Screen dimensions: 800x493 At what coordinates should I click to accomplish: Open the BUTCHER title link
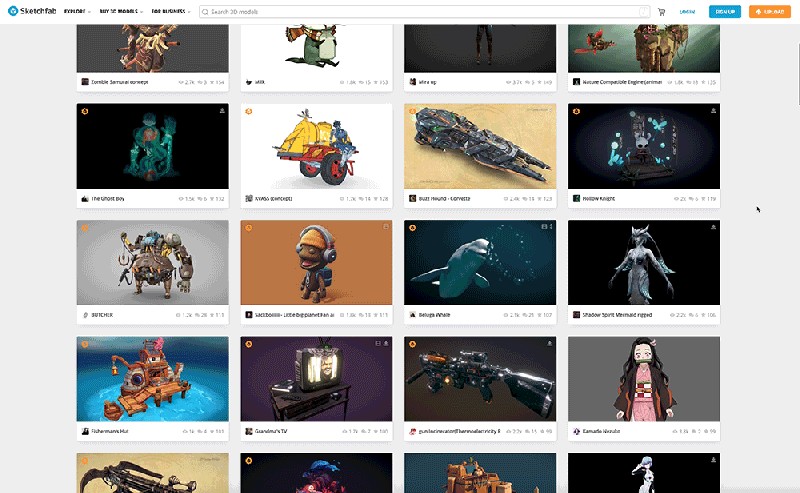pos(102,315)
